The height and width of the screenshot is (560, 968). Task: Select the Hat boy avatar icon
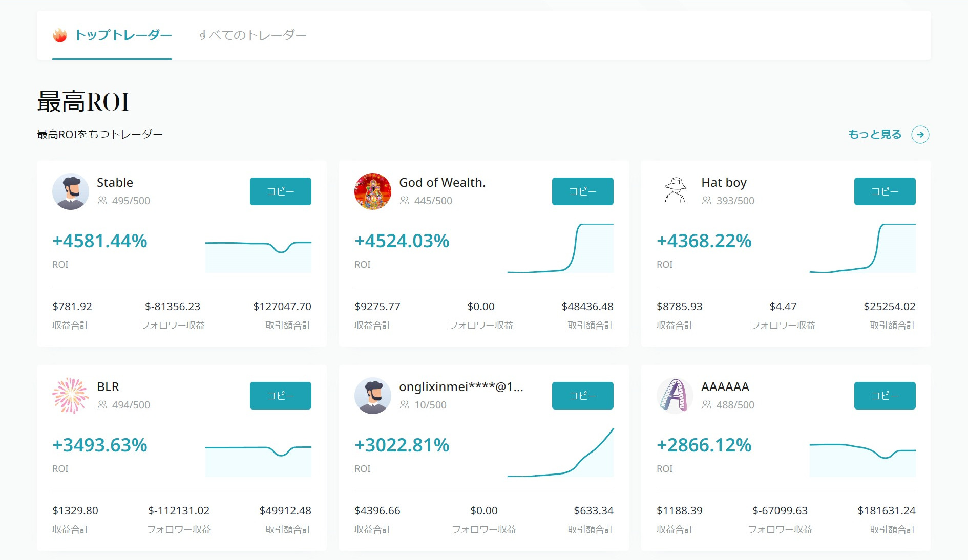coord(675,191)
